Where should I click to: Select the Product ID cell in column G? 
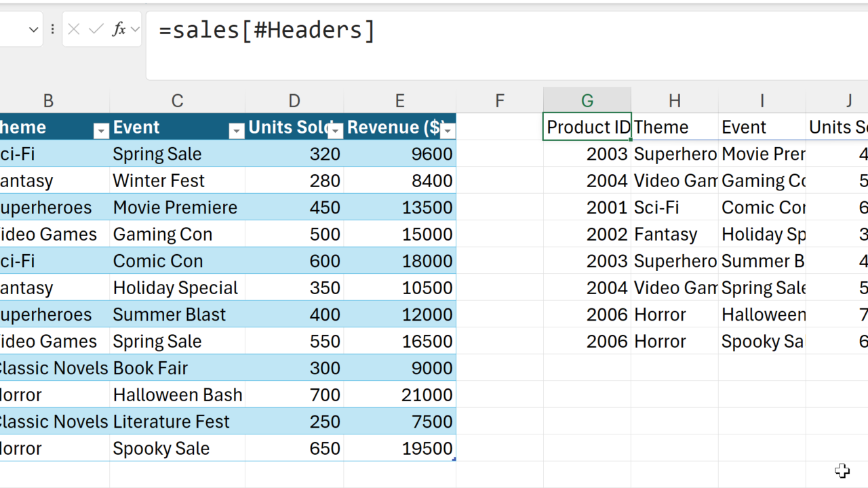[x=587, y=127]
